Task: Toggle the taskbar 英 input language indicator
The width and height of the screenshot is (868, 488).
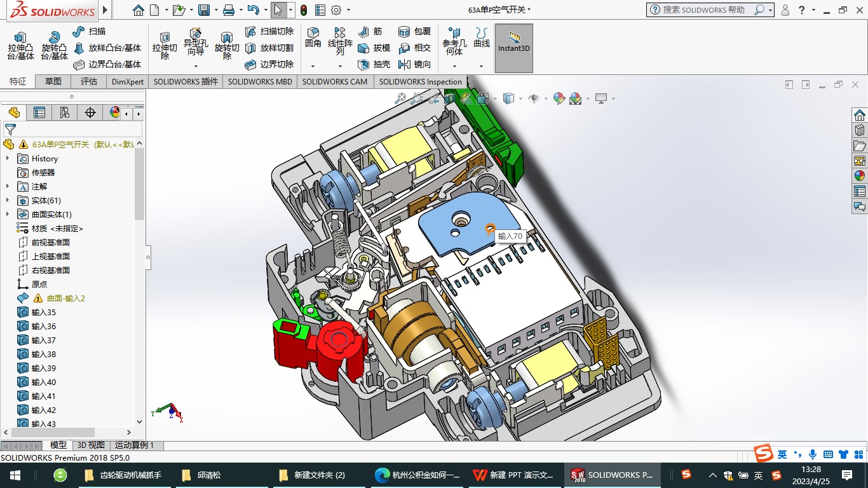Action: pyautogui.click(x=759, y=475)
